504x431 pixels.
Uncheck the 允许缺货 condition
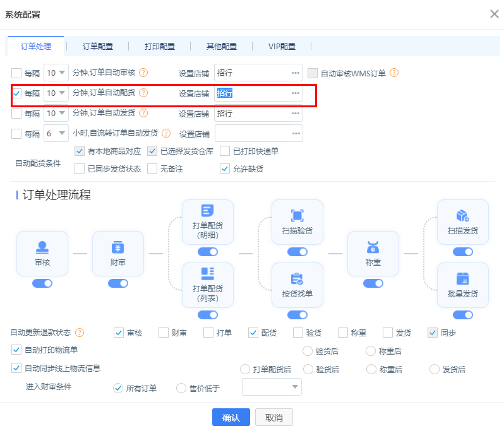225,168
